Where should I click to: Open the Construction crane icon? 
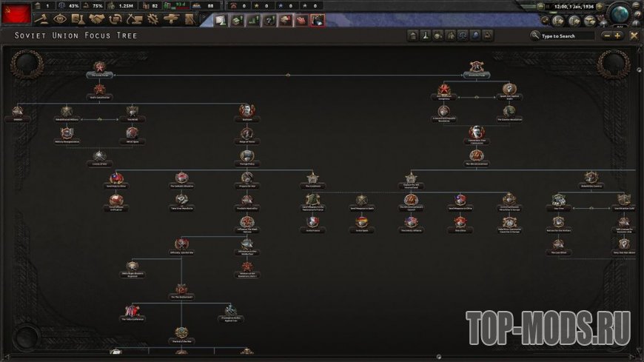coord(134,19)
